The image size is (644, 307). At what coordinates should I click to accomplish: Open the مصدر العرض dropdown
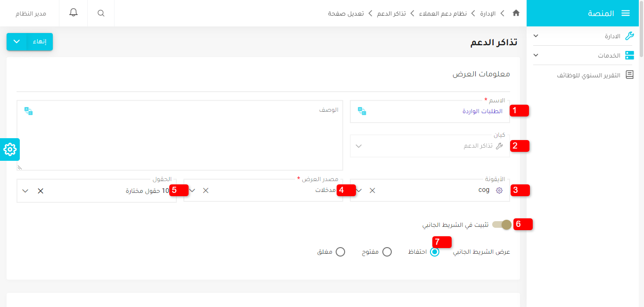tap(192, 190)
